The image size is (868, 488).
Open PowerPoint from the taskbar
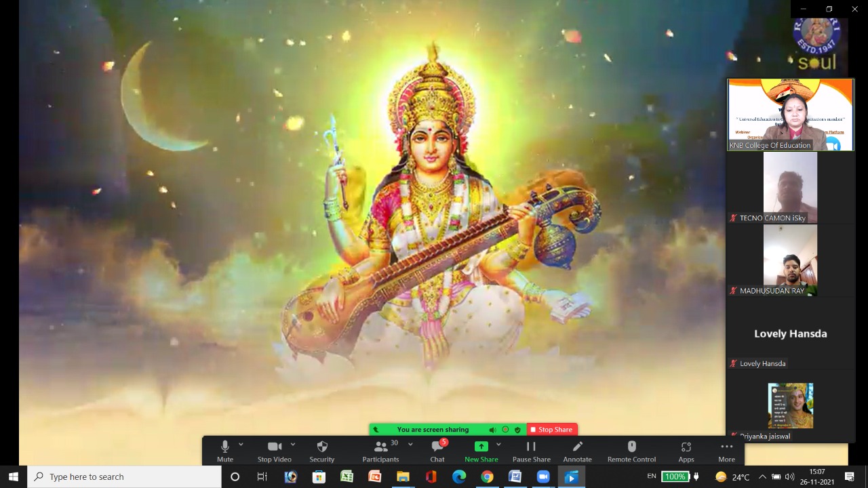[374, 477]
